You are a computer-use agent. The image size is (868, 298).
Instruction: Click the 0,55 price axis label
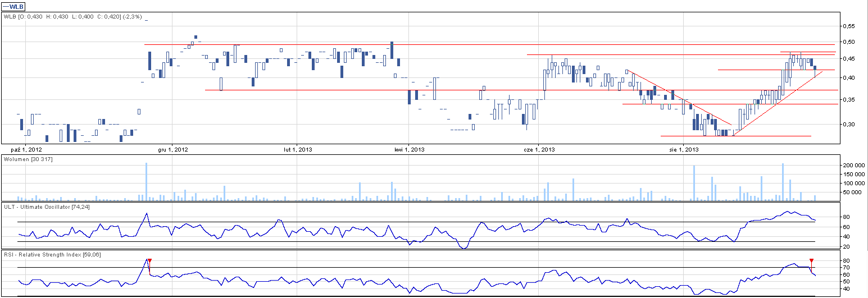click(849, 26)
